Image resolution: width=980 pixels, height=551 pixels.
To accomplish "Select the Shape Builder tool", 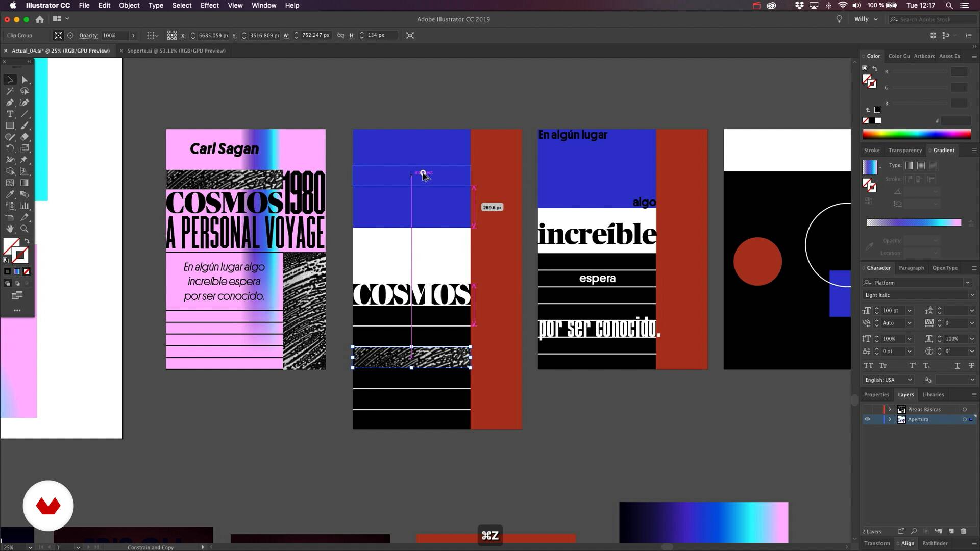I will 10,171.
